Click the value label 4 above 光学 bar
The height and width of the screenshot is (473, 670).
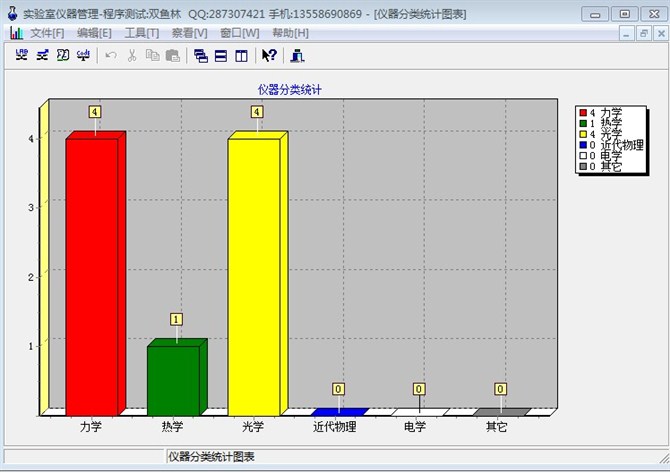(257, 112)
